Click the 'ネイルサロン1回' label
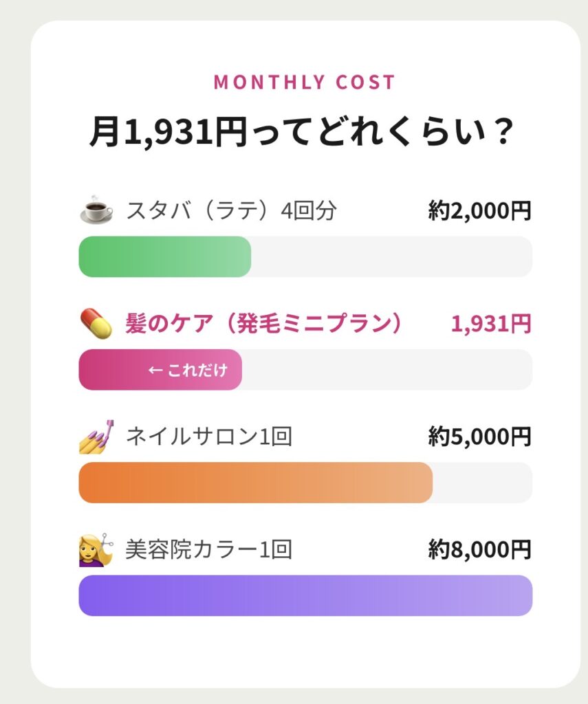This screenshot has width=588, height=704. 209,437
